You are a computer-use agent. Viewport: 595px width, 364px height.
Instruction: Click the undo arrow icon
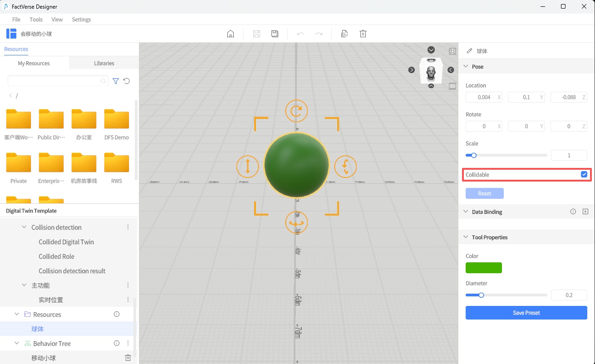click(x=300, y=33)
